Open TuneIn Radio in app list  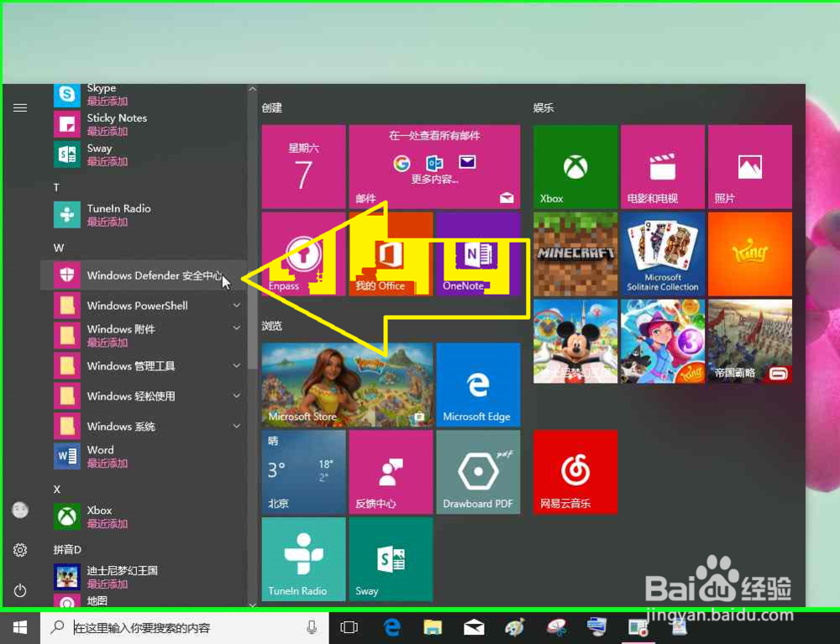coord(144,215)
